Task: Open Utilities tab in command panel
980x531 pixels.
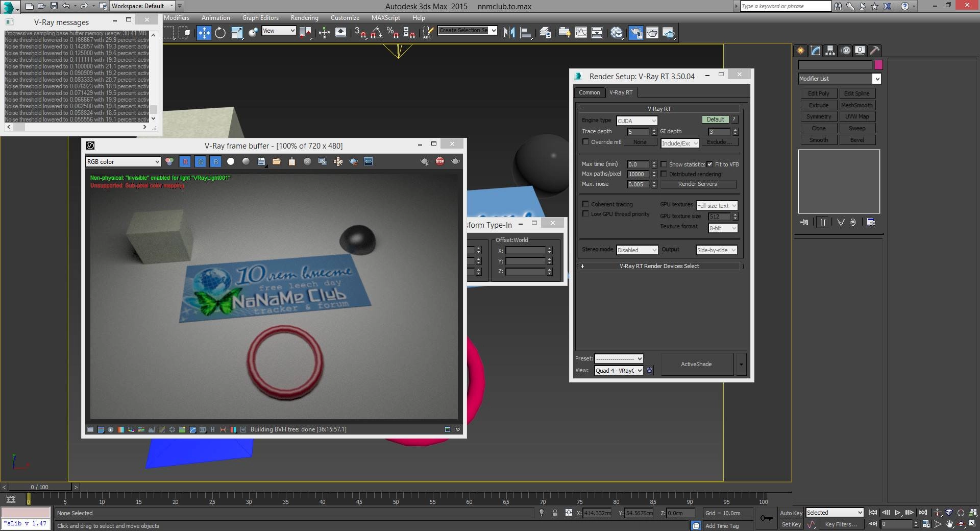Action: (874, 50)
